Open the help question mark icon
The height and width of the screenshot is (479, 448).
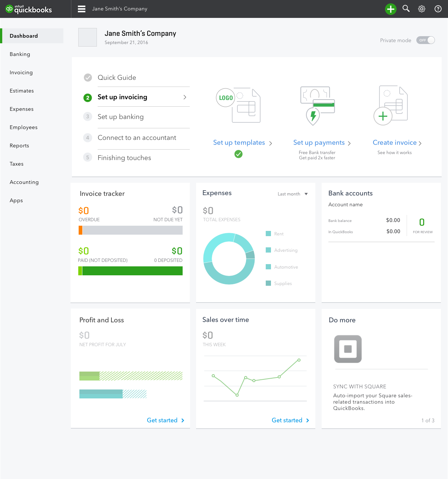(438, 9)
